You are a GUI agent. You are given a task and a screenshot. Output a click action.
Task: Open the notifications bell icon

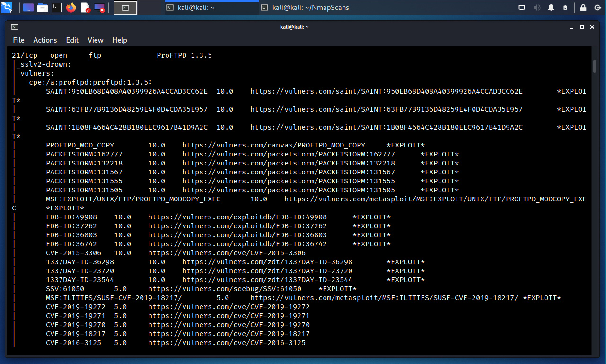tap(551, 8)
